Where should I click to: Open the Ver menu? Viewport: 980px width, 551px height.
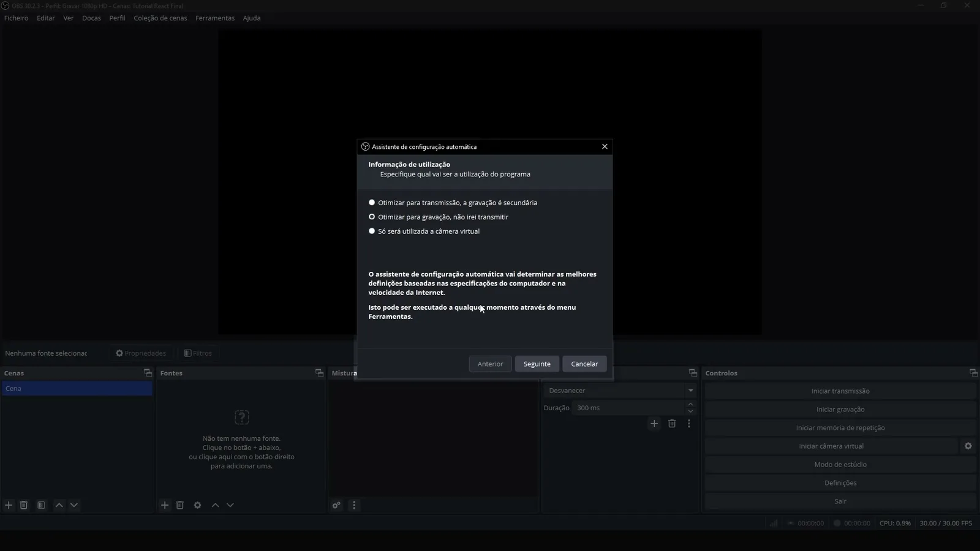coord(69,18)
